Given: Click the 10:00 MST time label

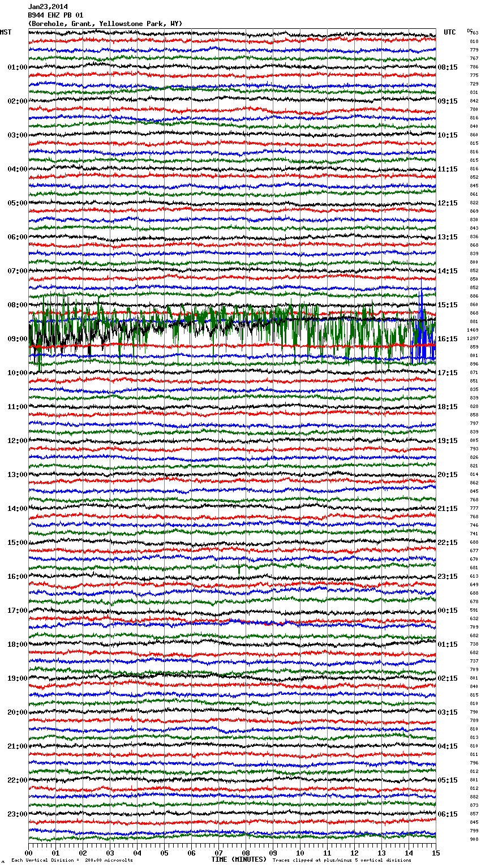Looking at the screenshot, I should 18,373.
